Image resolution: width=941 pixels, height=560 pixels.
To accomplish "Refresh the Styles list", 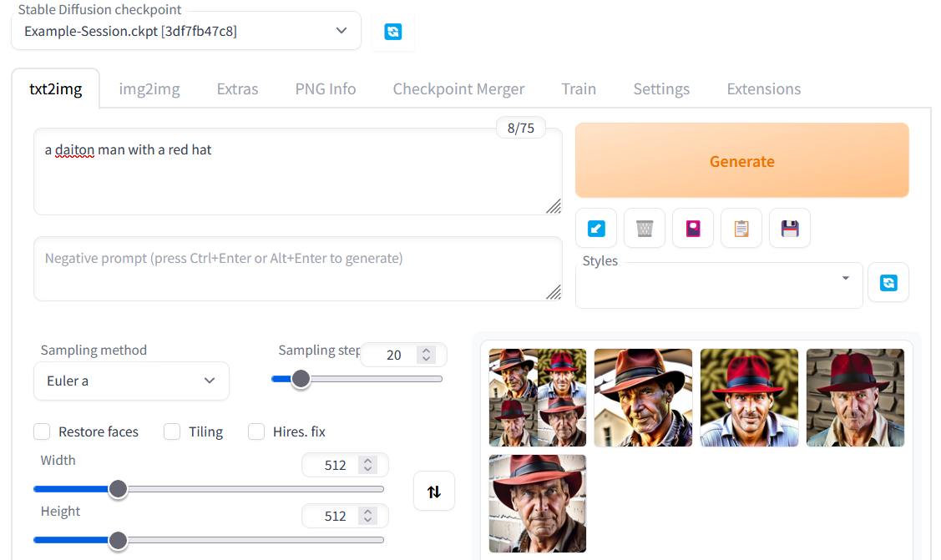I will pyautogui.click(x=888, y=283).
